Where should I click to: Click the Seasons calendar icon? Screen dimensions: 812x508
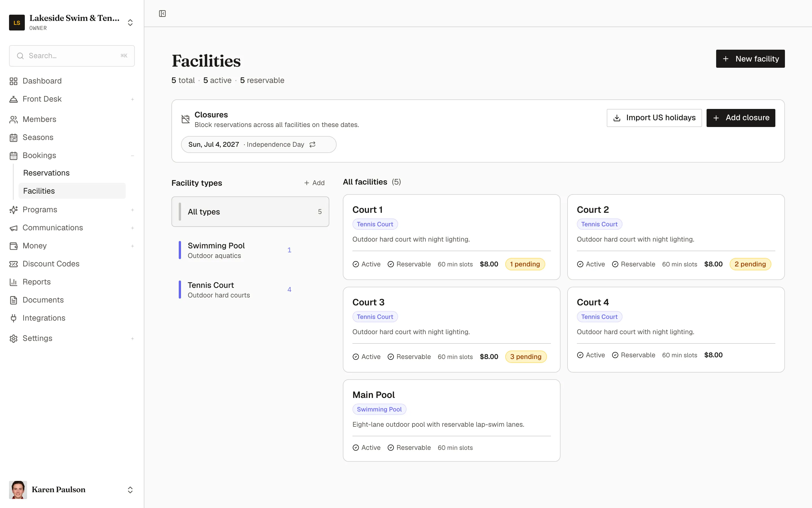(x=14, y=137)
